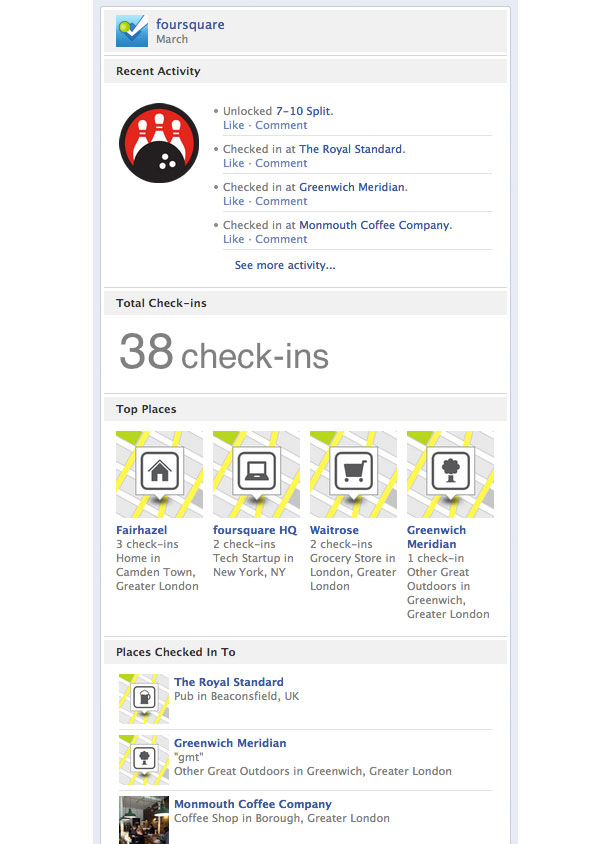Select the foursquare HQ laptop map icon

(256, 474)
